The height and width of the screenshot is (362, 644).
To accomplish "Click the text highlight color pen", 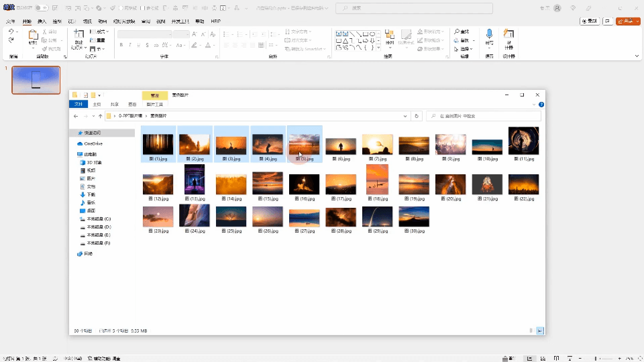I will coord(194,45).
